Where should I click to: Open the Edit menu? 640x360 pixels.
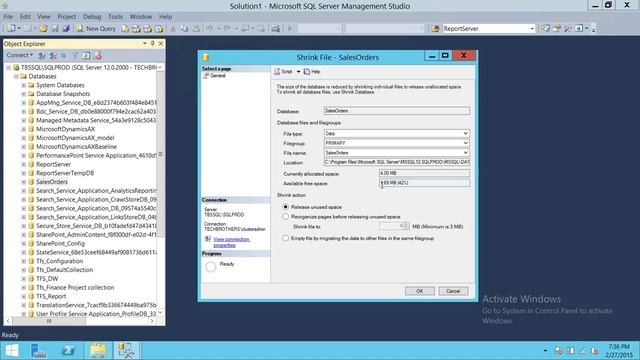tap(25, 17)
